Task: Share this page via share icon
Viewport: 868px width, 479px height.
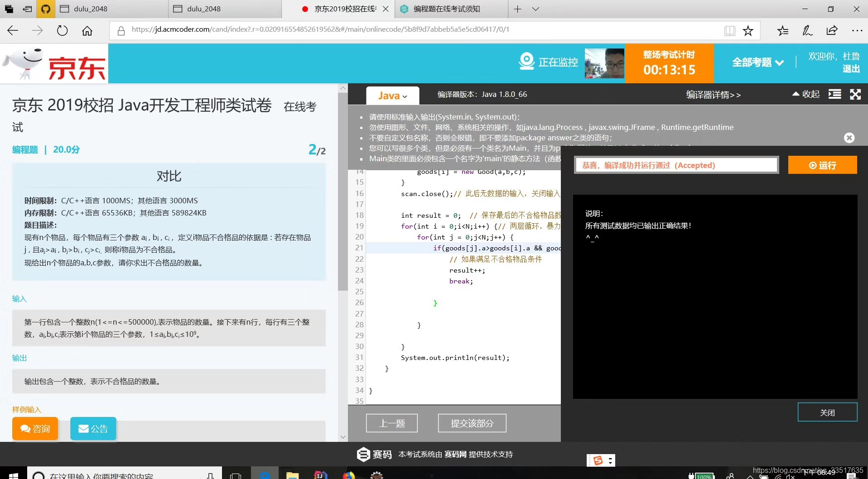Action: click(x=832, y=30)
